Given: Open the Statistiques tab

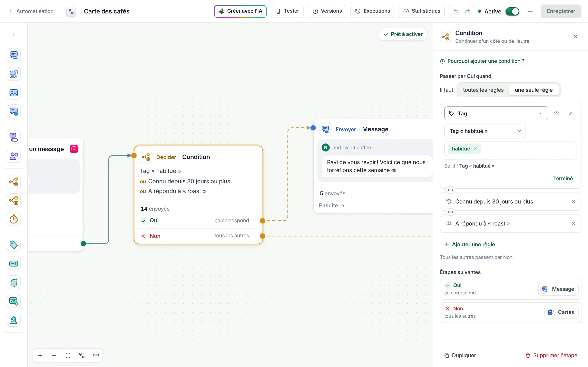Looking at the screenshot, I should tap(422, 11).
